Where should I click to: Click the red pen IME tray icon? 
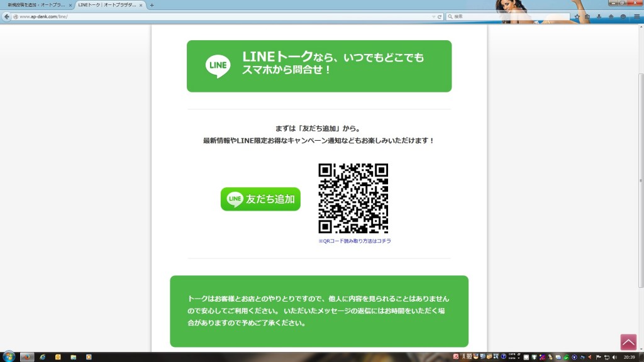pos(456,357)
